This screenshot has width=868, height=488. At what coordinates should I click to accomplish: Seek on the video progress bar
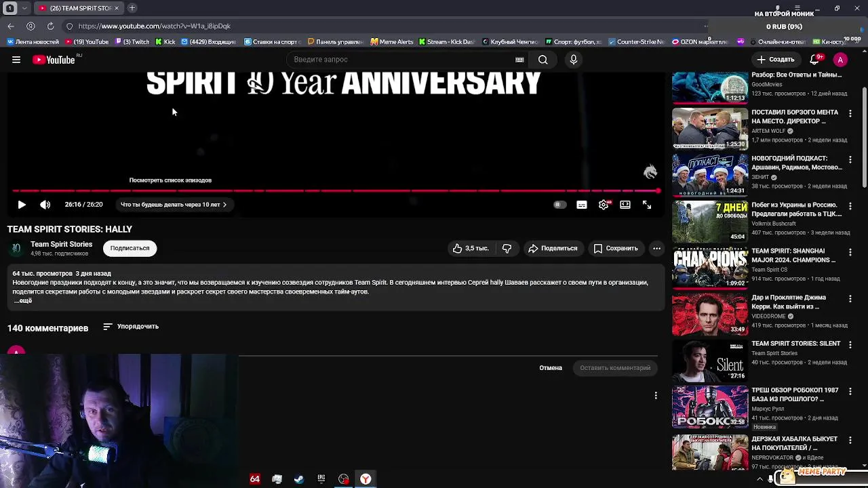tap(335, 190)
